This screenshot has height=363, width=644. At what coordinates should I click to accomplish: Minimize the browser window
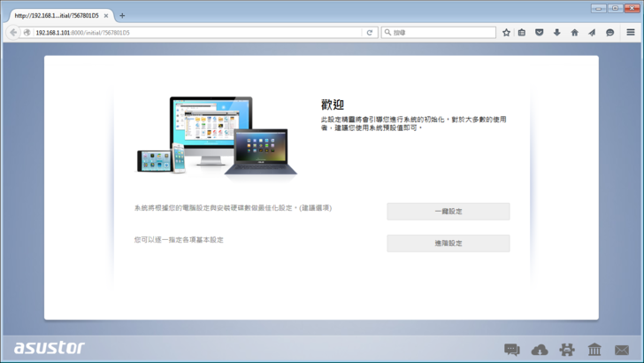point(598,8)
